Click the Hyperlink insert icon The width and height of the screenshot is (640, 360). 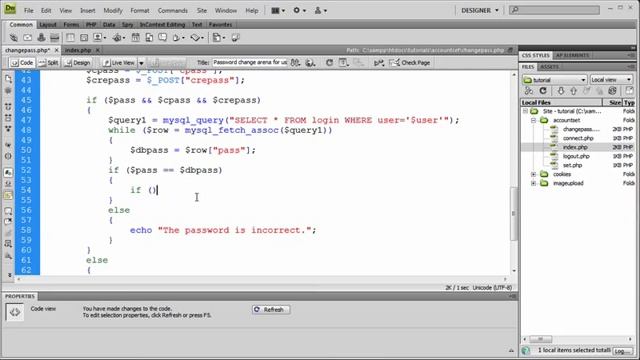(13, 38)
